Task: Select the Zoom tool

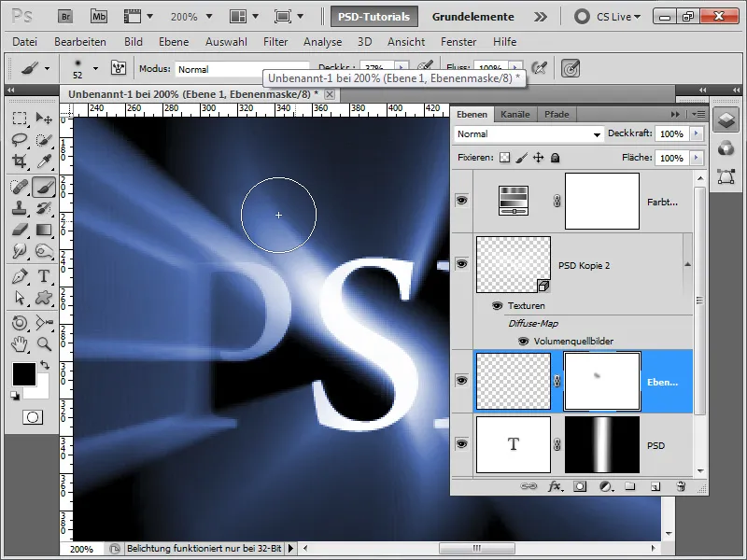Action: pos(44,343)
